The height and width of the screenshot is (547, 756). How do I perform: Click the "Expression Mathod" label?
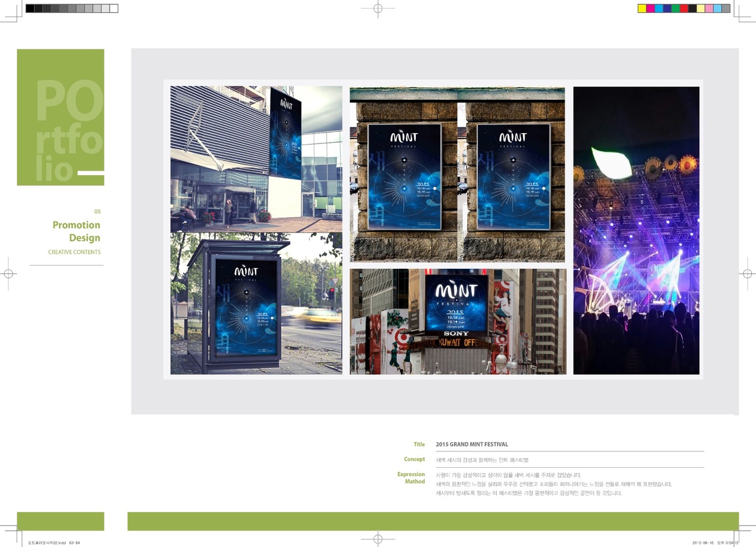pos(411,478)
